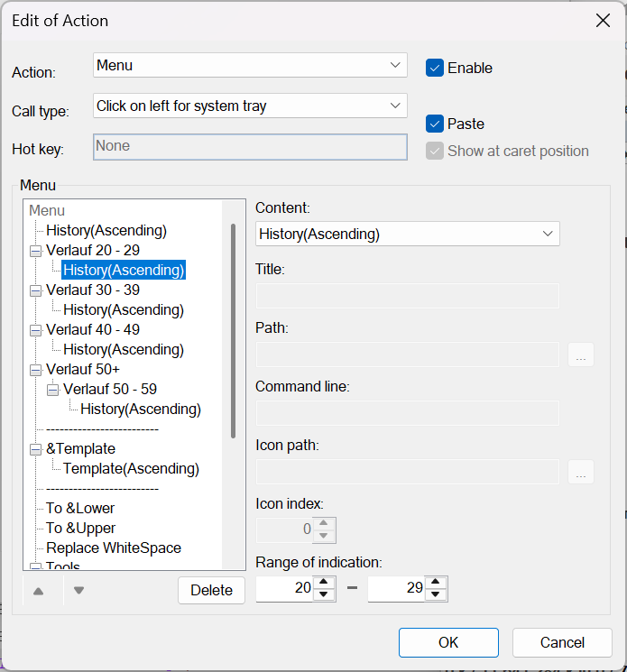
Task: Click the move-down arrow below the menu tree
Action: point(79,591)
